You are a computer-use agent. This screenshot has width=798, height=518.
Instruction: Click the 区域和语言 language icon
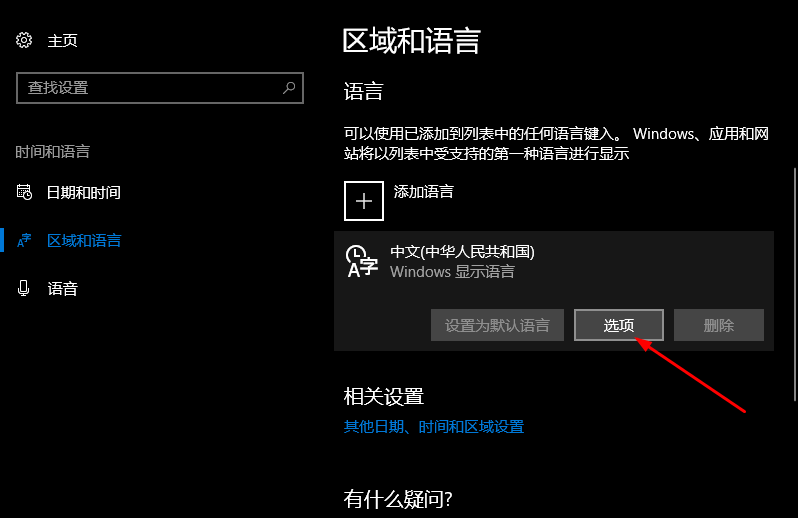click(x=24, y=240)
